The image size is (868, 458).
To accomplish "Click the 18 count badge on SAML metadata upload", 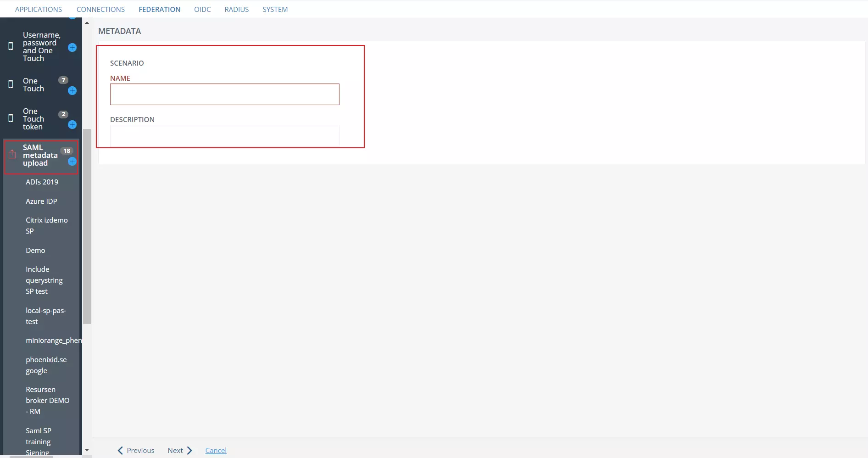I will tap(67, 151).
